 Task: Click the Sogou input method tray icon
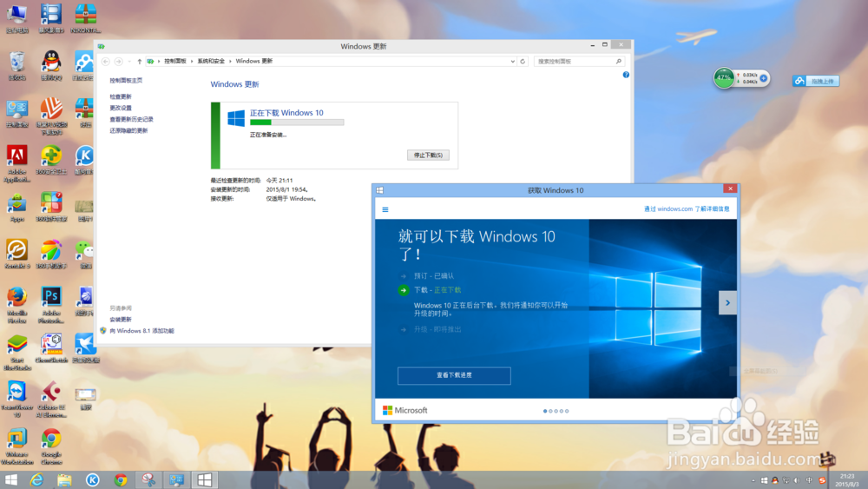coord(822,480)
